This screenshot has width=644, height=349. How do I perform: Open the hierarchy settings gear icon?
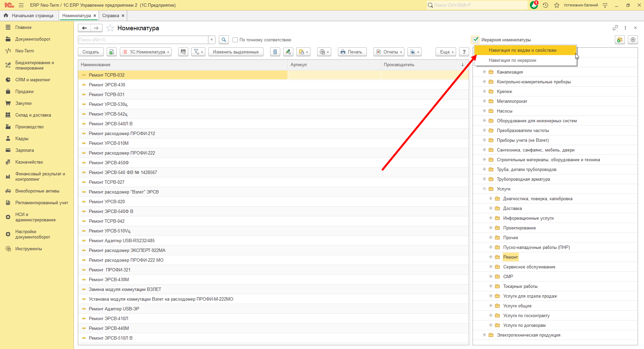tap(633, 40)
